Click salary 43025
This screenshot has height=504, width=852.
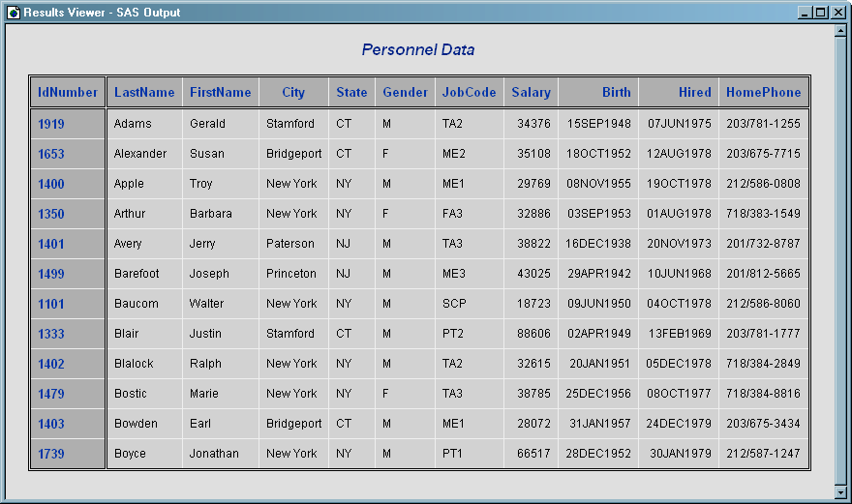click(533, 274)
